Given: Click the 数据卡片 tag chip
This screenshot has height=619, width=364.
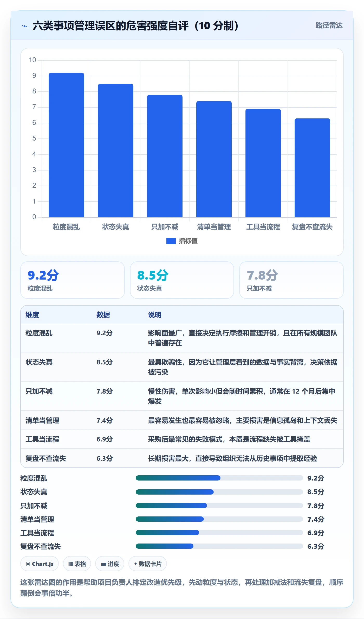Looking at the screenshot, I should tap(148, 564).
